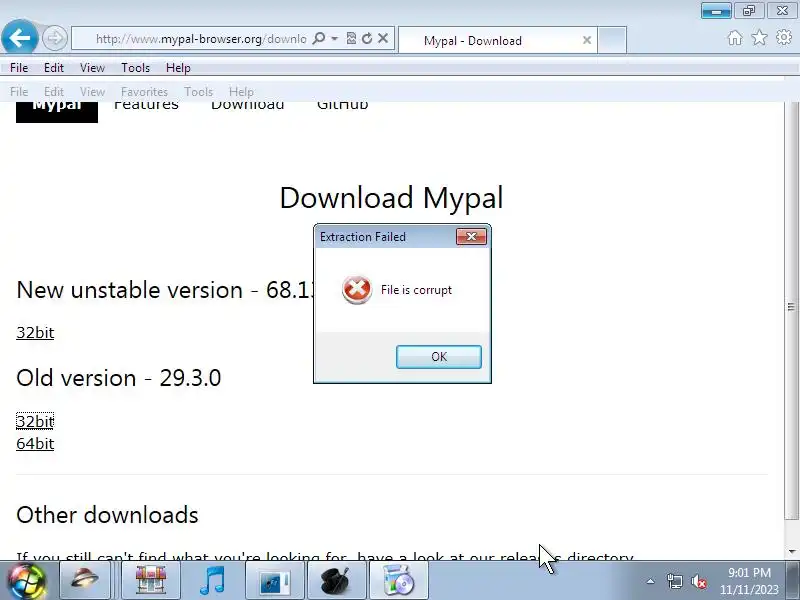Open the music note taskbar icon
Screen dimensions: 800x600
tap(212, 581)
